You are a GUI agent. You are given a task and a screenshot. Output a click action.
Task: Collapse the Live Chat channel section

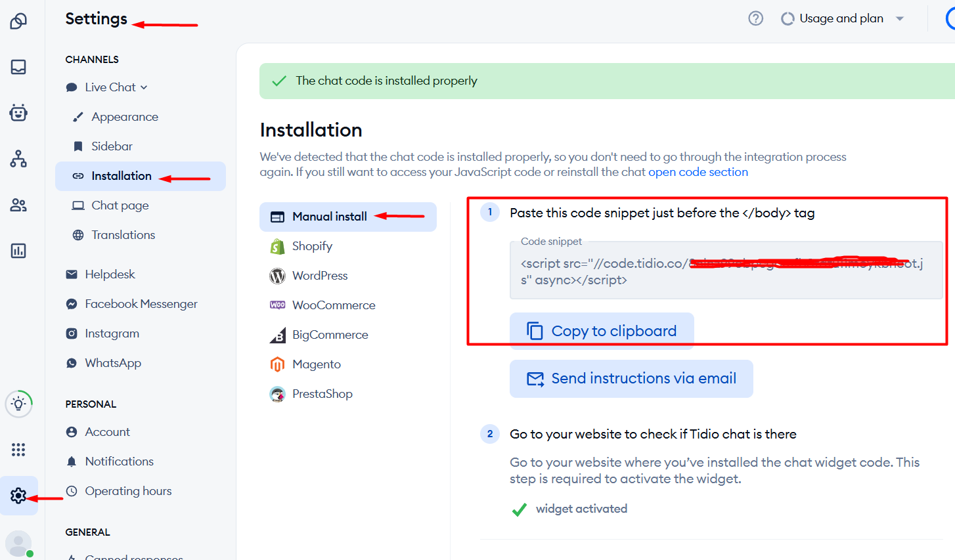116,87
